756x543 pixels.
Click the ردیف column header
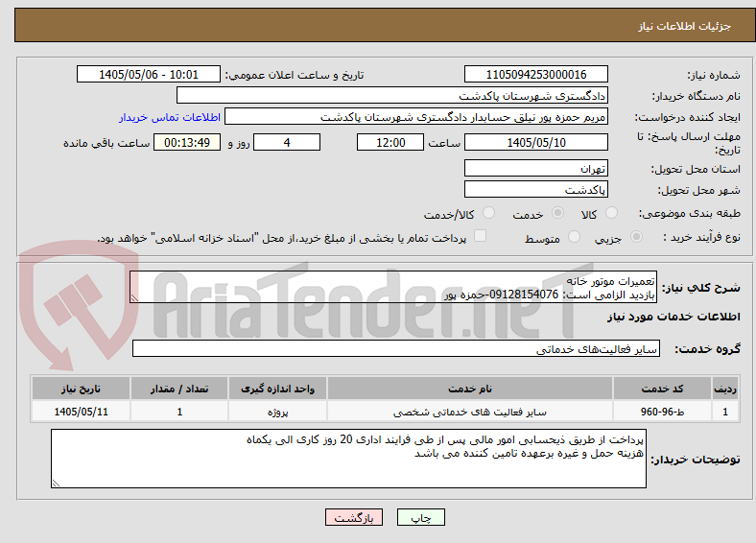pos(725,389)
